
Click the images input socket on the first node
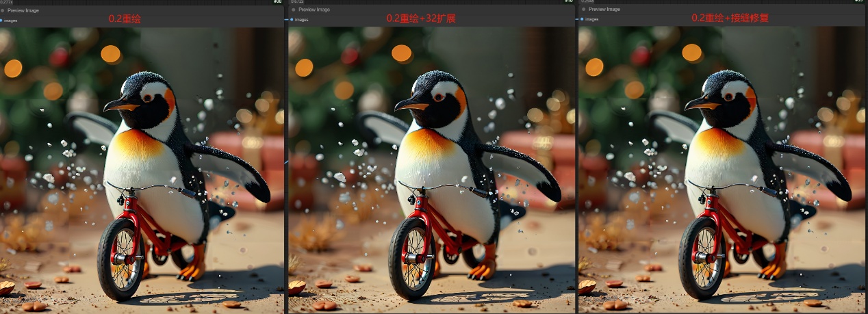[x=1, y=21]
